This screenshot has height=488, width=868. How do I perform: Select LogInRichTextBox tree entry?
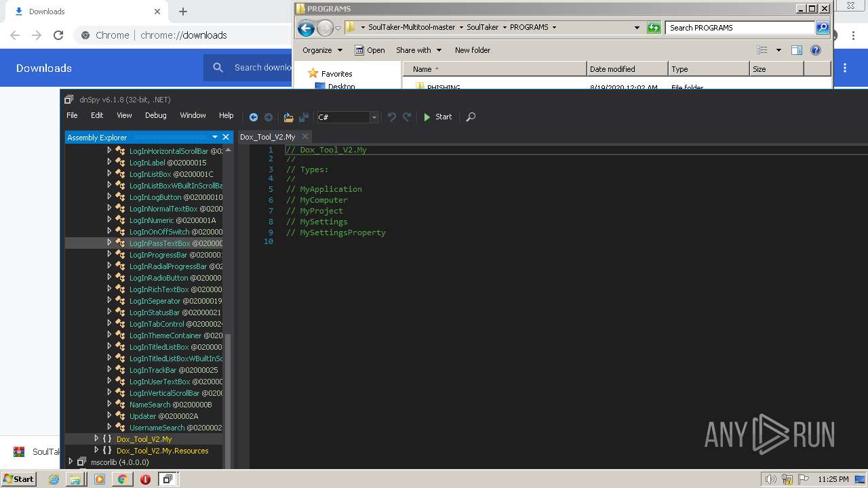pos(176,289)
